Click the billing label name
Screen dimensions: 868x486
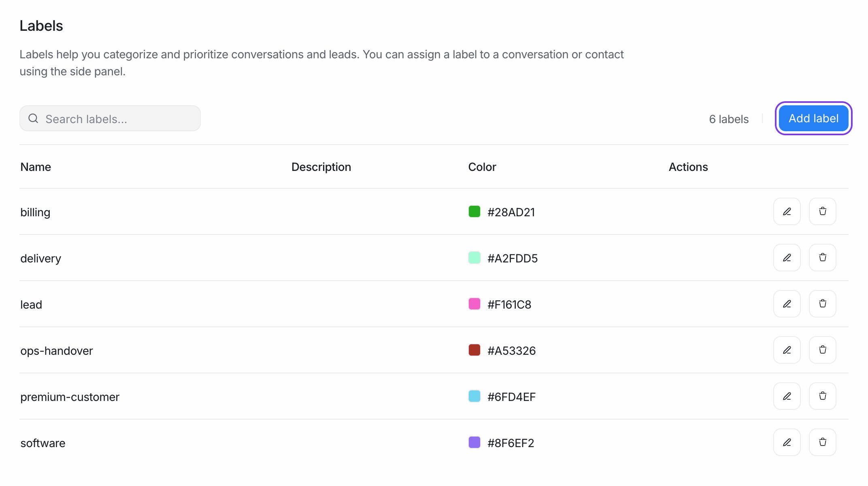pyautogui.click(x=35, y=212)
